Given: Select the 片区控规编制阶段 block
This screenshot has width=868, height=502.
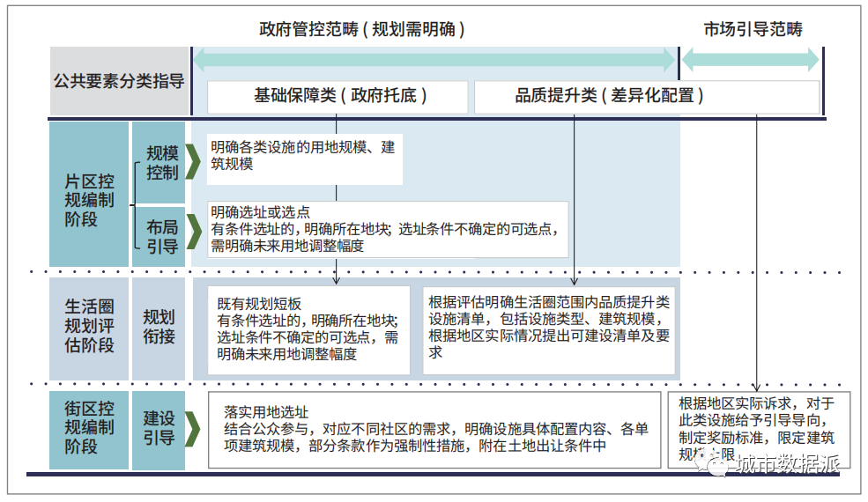Looking at the screenshot, I should coord(89,195).
